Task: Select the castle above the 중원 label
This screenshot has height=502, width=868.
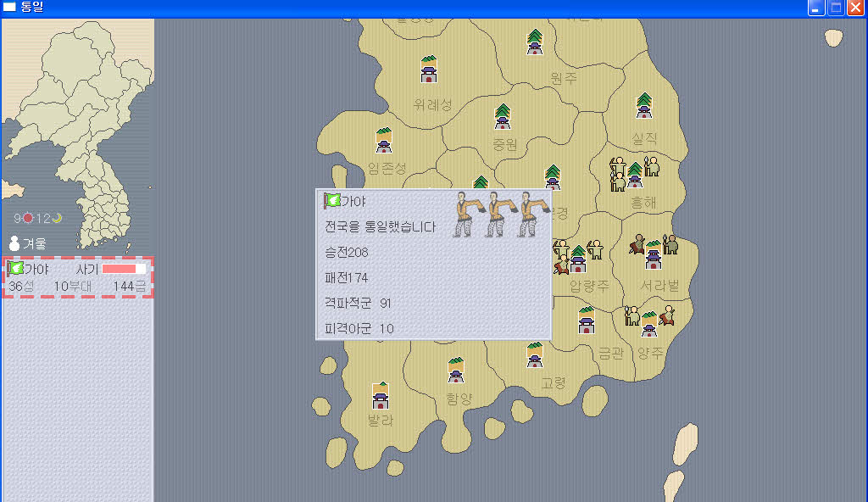Action: click(503, 116)
